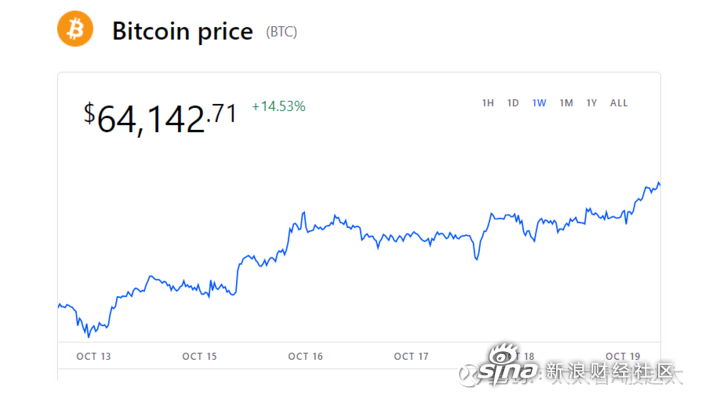Image resolution: width=704 pixels, height=397 pixels.
Task: Click the chart line's peak at right edge
Action: (x=659, y=183)
